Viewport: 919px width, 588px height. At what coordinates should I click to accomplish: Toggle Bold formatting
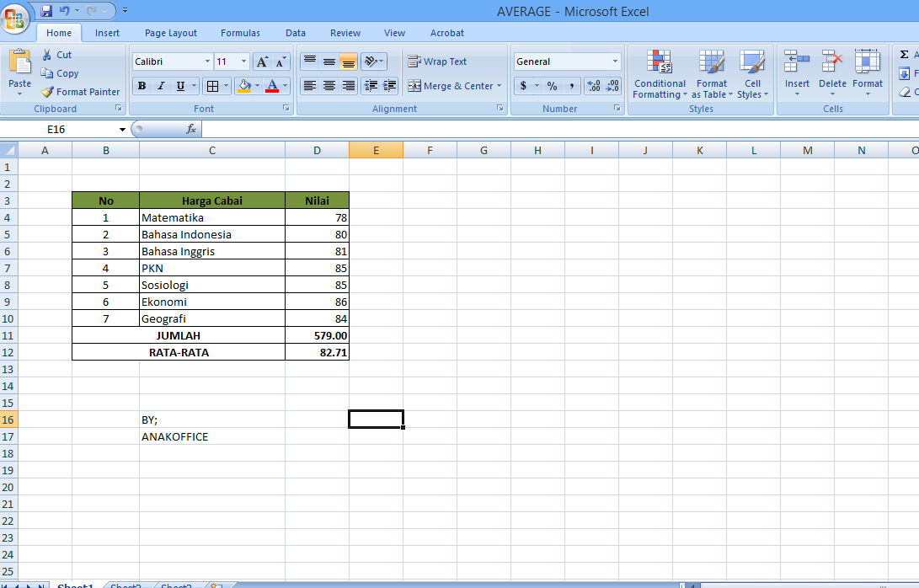[142, 86]
